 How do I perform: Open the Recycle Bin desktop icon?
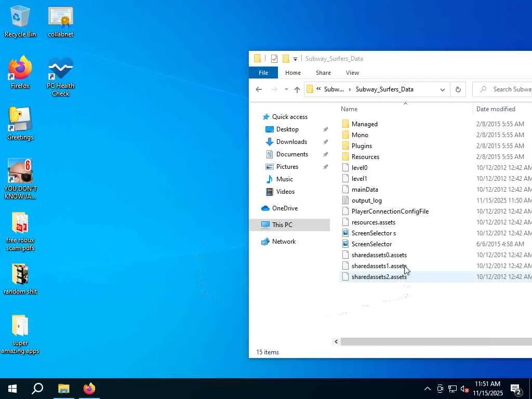(20, 20)
